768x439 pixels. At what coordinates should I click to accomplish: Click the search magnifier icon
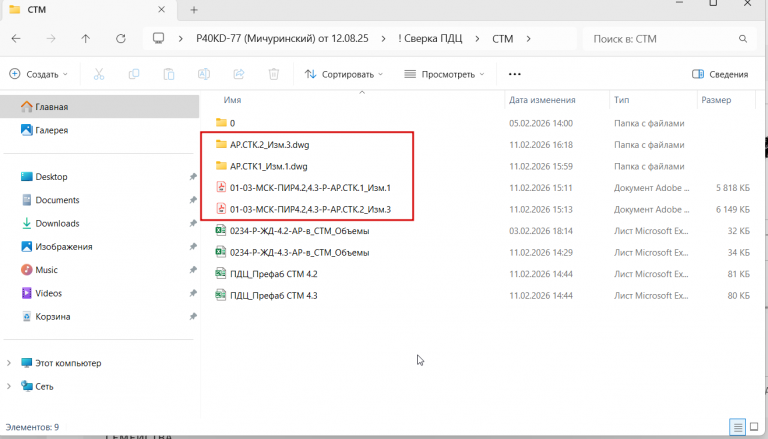[743, 39]
